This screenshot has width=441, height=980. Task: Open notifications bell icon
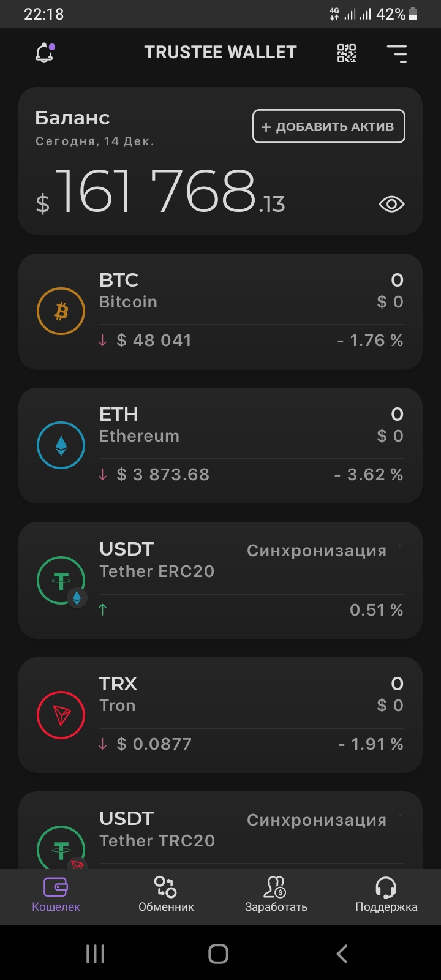click(x=45, y=53)
